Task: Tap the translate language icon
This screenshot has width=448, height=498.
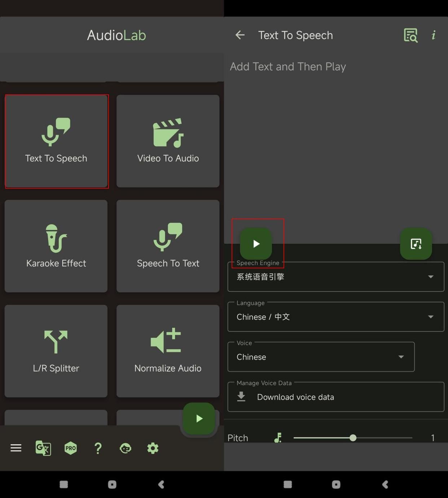Action: click(43, 448)
